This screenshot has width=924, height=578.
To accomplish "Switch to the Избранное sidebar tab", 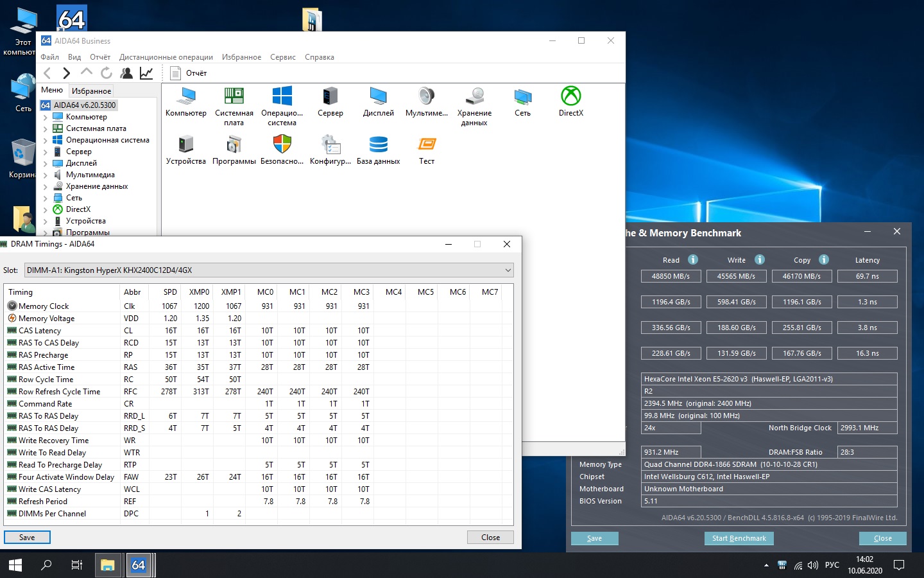I will (91, 91).
